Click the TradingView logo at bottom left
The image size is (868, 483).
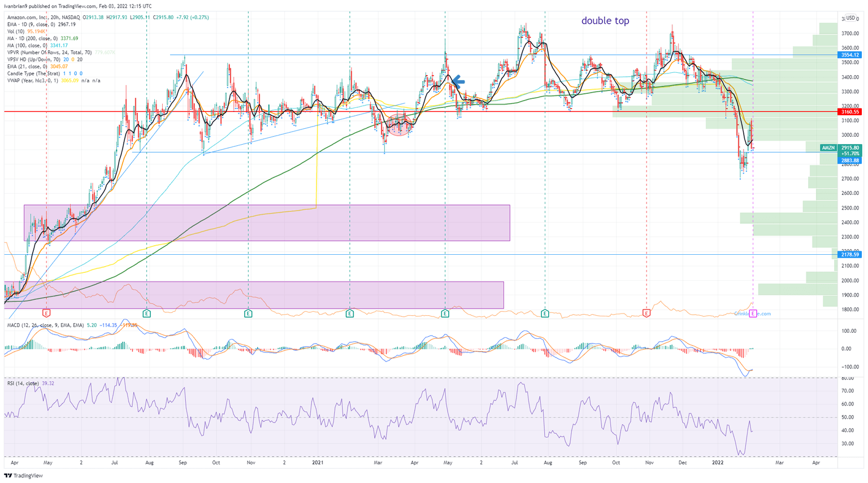[x=24, y=476]
